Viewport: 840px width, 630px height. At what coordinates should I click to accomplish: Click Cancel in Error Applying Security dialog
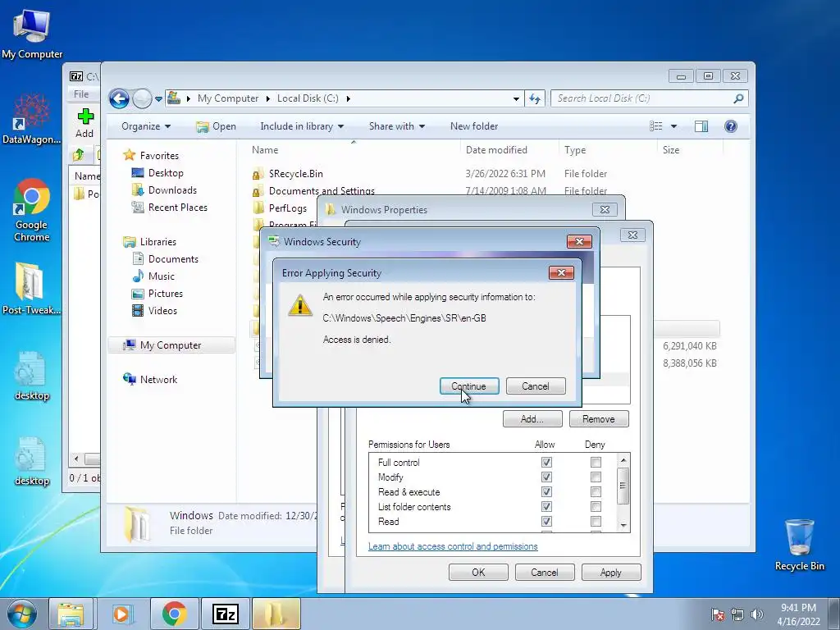tap(536, 386)
